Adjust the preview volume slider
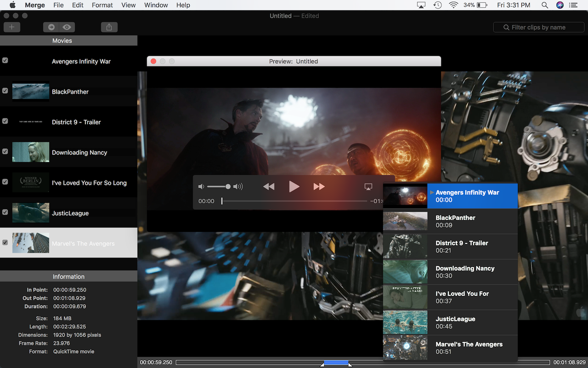This screenshot has height=368, width=588. click(219, 187)
